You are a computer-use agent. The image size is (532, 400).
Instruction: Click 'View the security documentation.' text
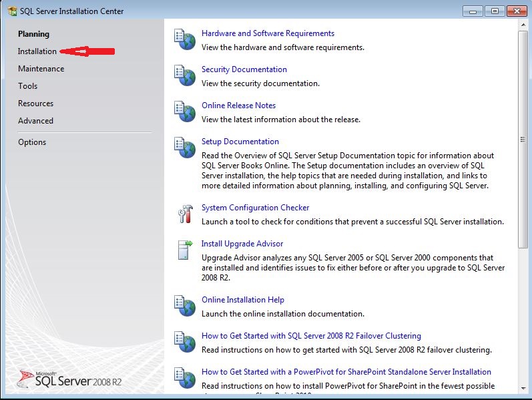(260, 83)
